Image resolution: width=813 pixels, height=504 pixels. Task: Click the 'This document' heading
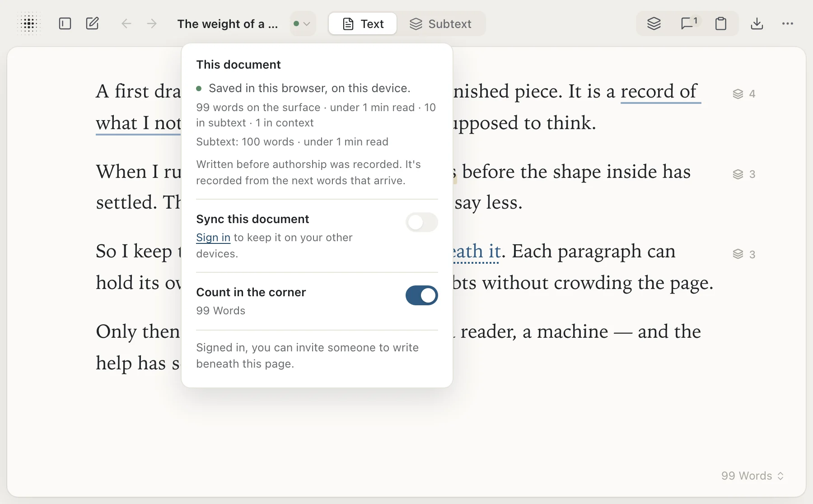pyautogui.click(x=238, y=65)
